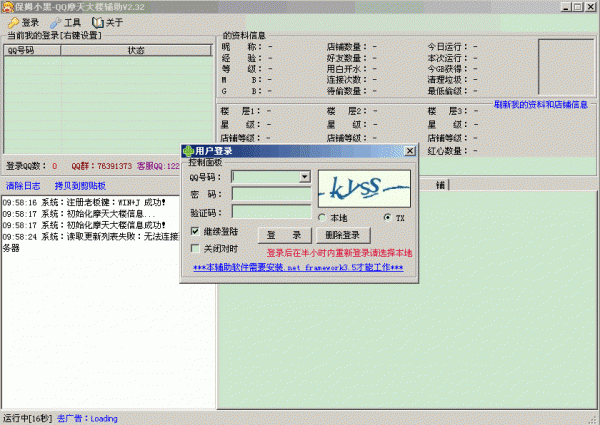Open the 关于 menu
Viewport: 600px width, 425px height.
point(108,23)
